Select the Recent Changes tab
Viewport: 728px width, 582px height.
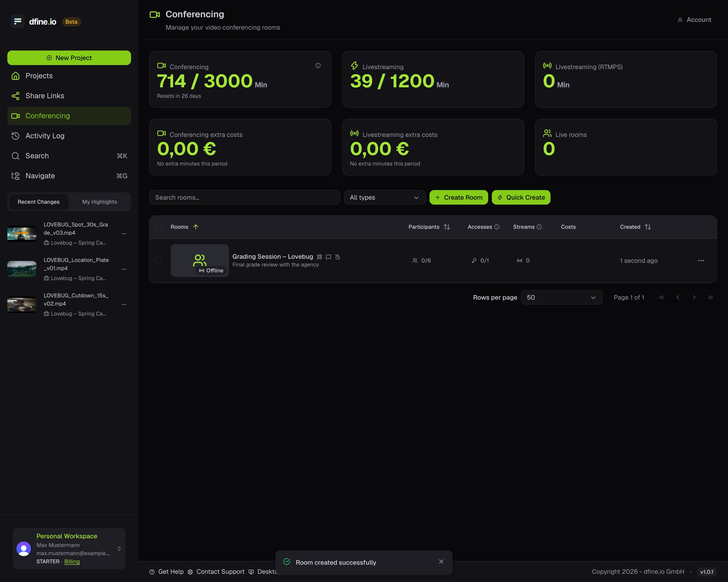pos(39,202)
